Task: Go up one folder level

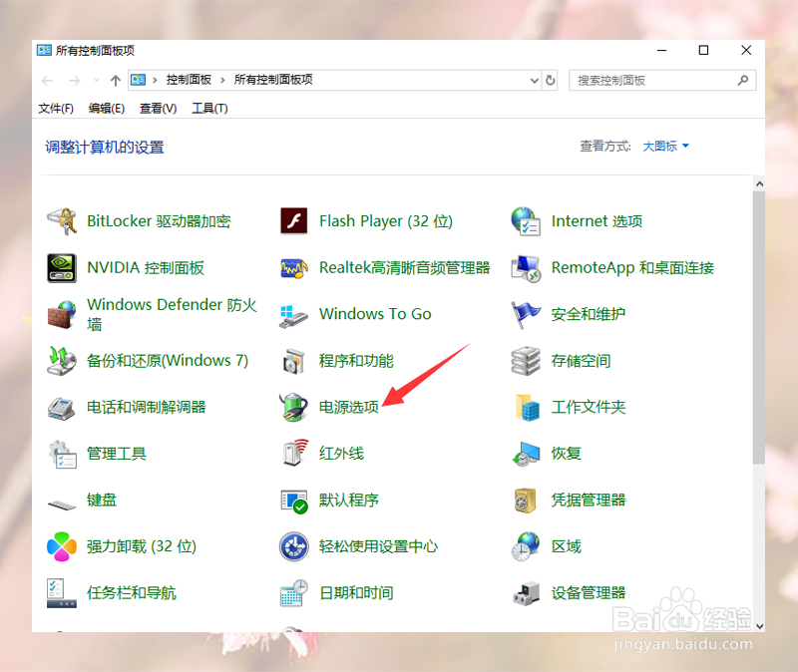Action: coord(116,81)
